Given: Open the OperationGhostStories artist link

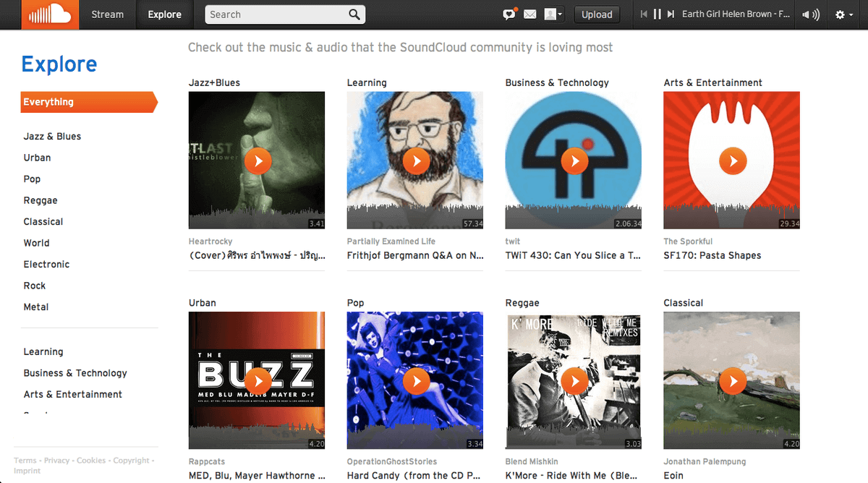Looking at the screenshot, I should (392, 461).
